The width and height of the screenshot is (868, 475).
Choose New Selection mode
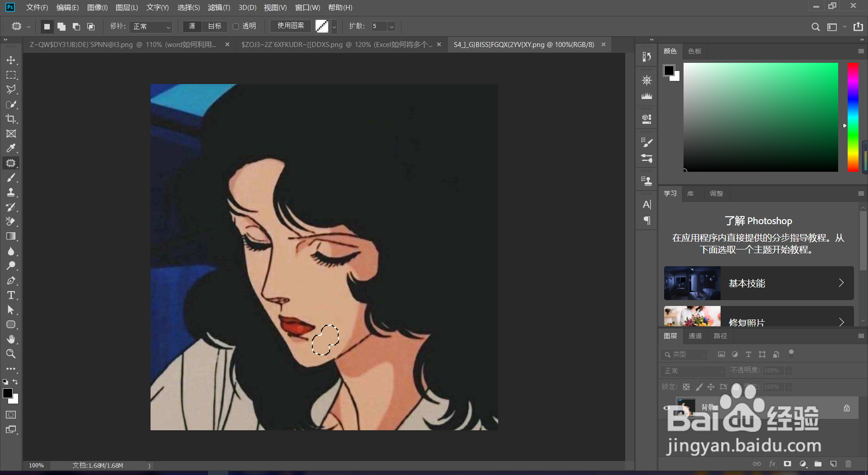pyautogui.click(x=47, y=27)
